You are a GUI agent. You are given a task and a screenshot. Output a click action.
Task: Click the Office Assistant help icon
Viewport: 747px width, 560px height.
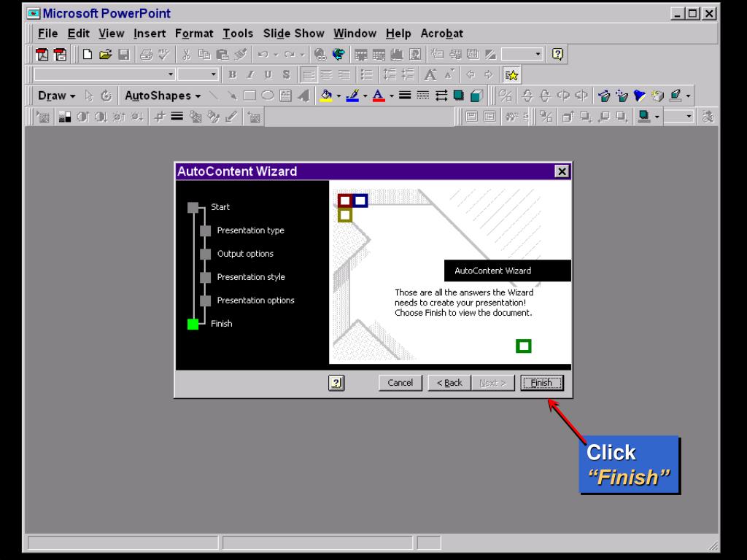point(557,54)
